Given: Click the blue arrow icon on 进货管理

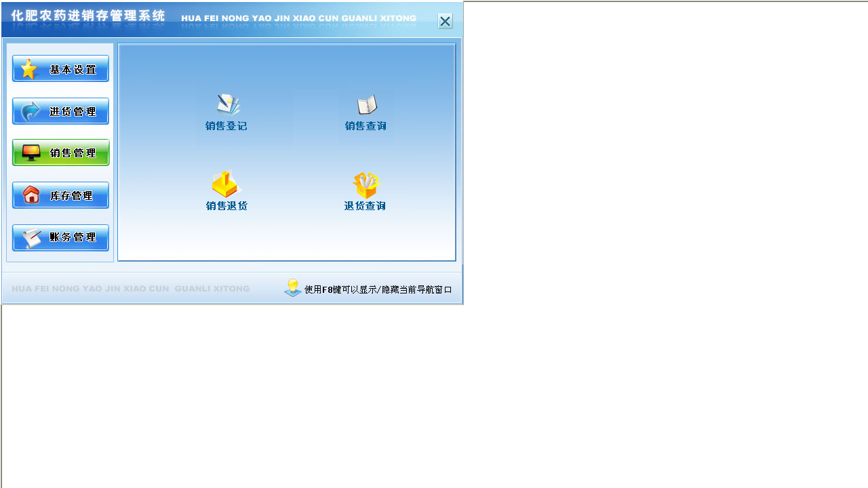Looking at the screenshot, I should pyautogui.click(x=31, y=112).
